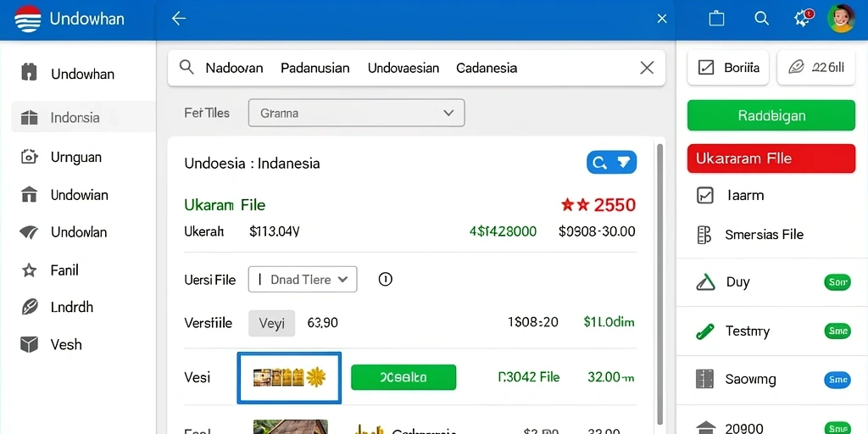Click the chart icon beside Iaarm
Viewport: 868px width, 434px height.
point(704,195)
